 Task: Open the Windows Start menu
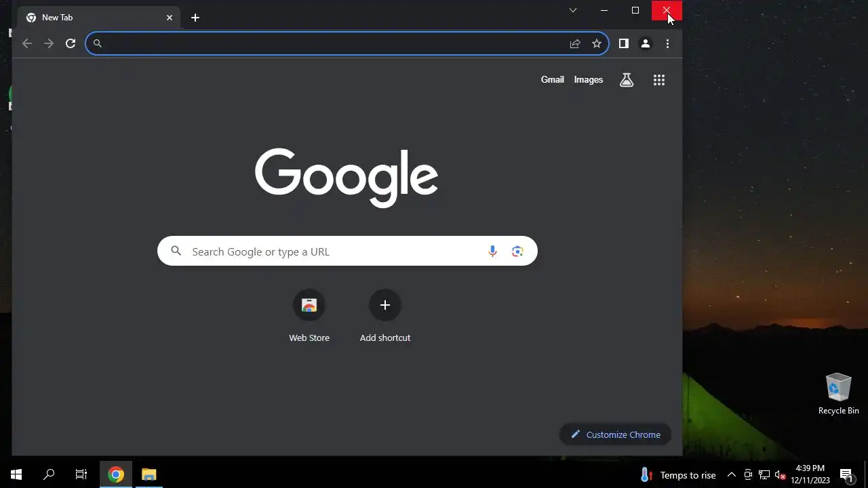[x=16, y=474]
